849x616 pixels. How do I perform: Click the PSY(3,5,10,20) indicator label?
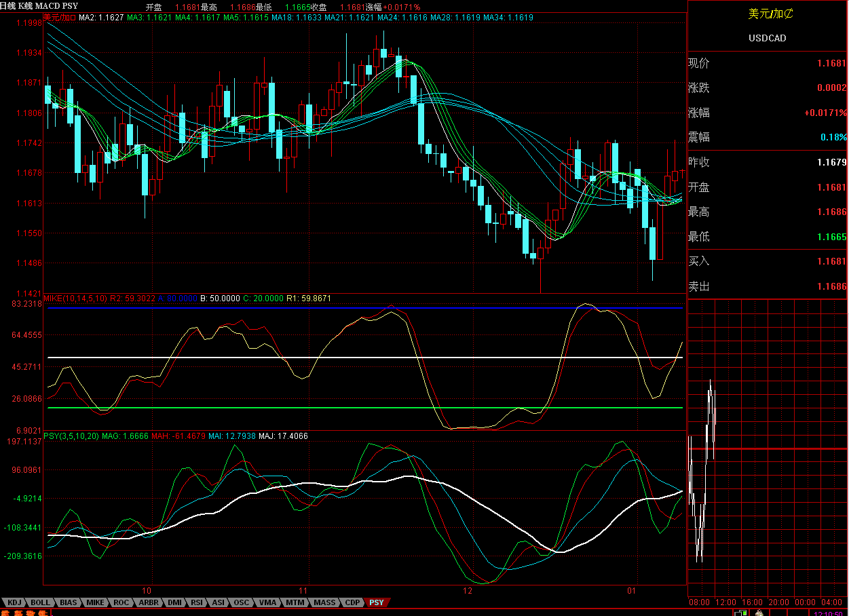71,436
